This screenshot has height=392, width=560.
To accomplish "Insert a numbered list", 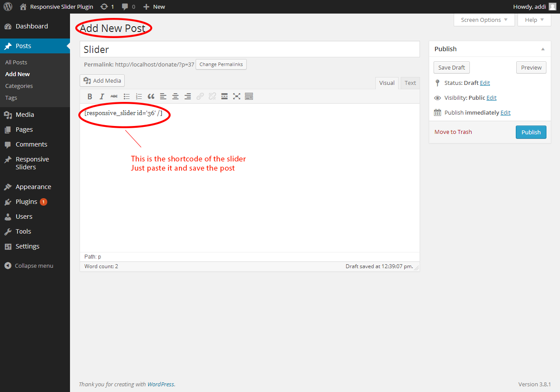I will [139, 96].
